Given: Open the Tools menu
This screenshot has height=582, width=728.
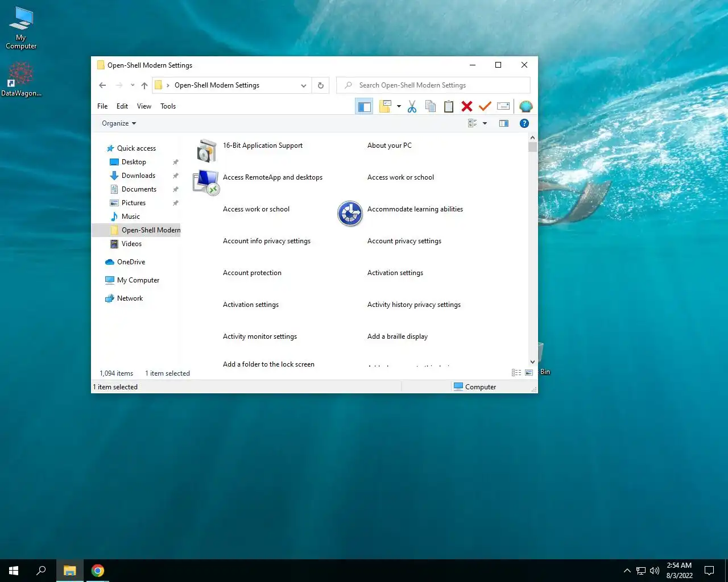Looking at the screenshot, I should [168, 106].
